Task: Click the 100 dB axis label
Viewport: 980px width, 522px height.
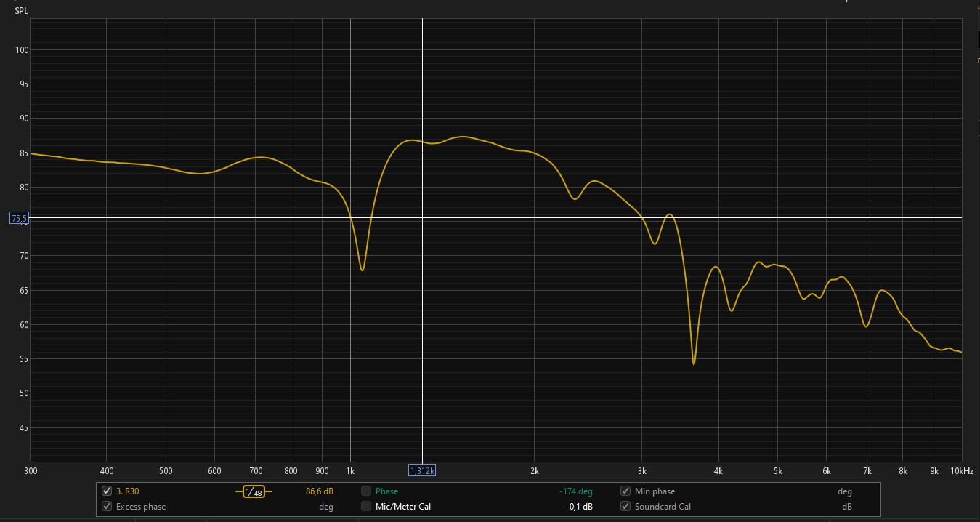Action: pos(23,49)
